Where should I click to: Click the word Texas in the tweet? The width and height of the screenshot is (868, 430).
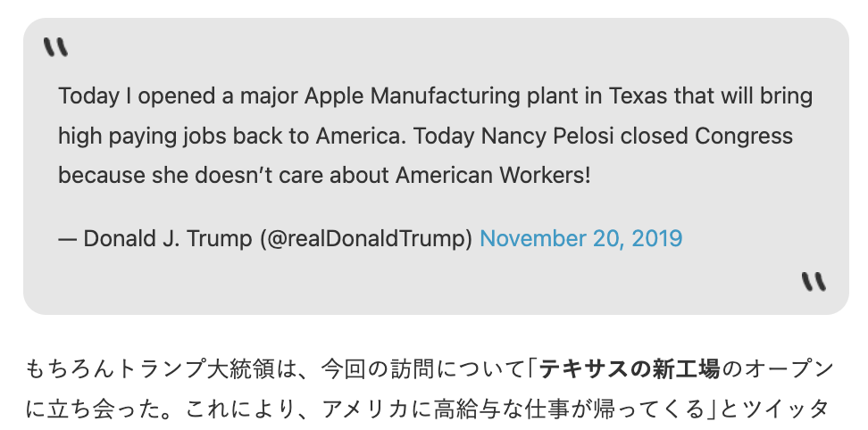click(638, 96)
